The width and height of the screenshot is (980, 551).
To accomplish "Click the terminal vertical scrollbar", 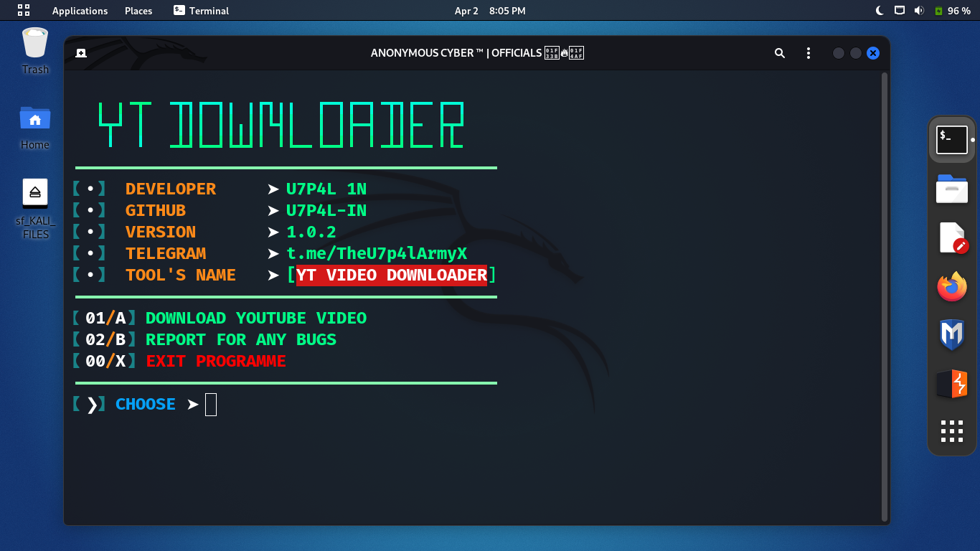I will pos(885,296).
